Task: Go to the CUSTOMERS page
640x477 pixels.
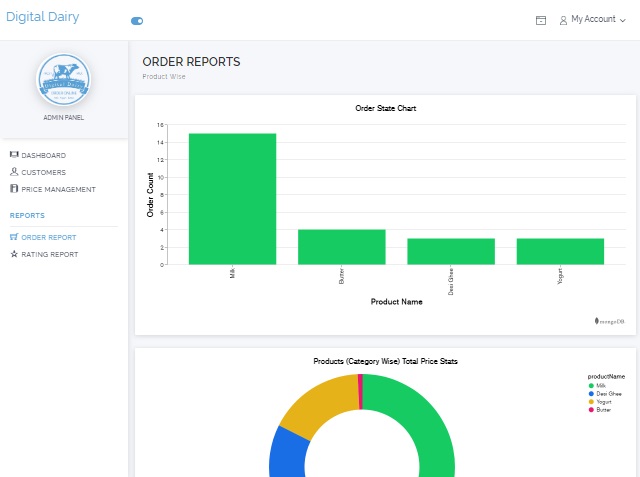Action: click(x=44, y=173)
